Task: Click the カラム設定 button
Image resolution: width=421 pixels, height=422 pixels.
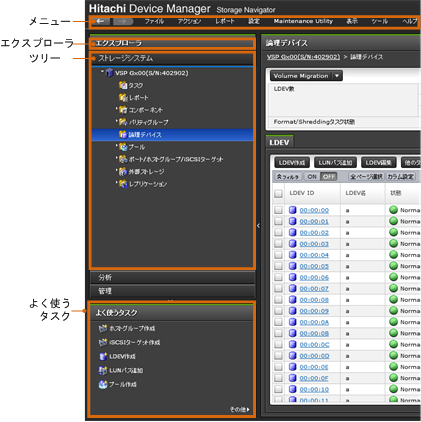Action: coord(400,177)
